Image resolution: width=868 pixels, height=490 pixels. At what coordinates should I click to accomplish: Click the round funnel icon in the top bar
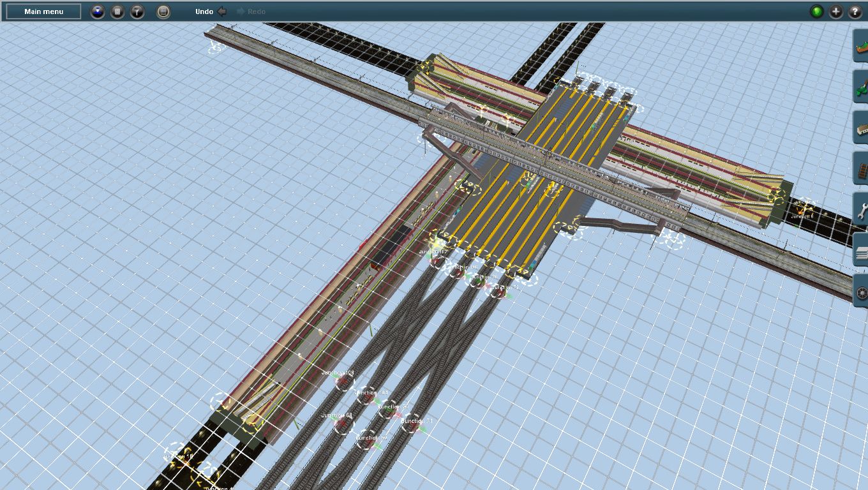pyautogui.click(x=137, y=11)
